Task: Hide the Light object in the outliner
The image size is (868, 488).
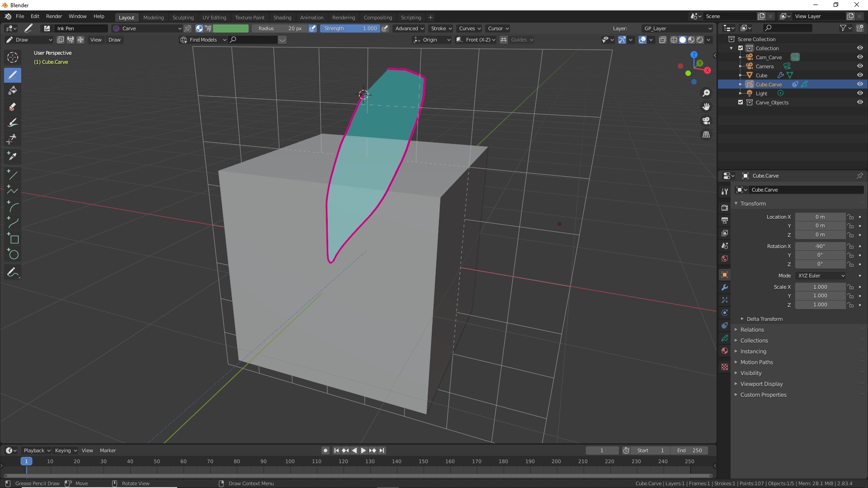Action: [860, 93]
